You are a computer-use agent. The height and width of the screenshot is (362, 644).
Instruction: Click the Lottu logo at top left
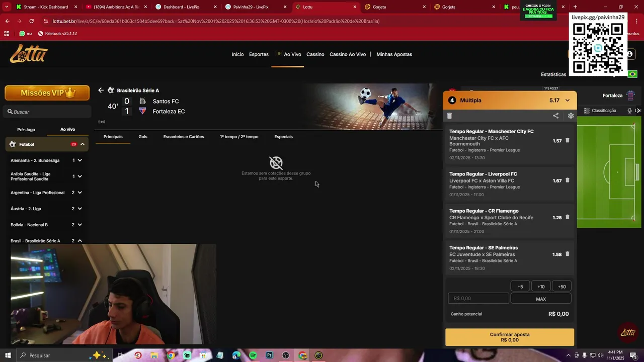(29, 54)
